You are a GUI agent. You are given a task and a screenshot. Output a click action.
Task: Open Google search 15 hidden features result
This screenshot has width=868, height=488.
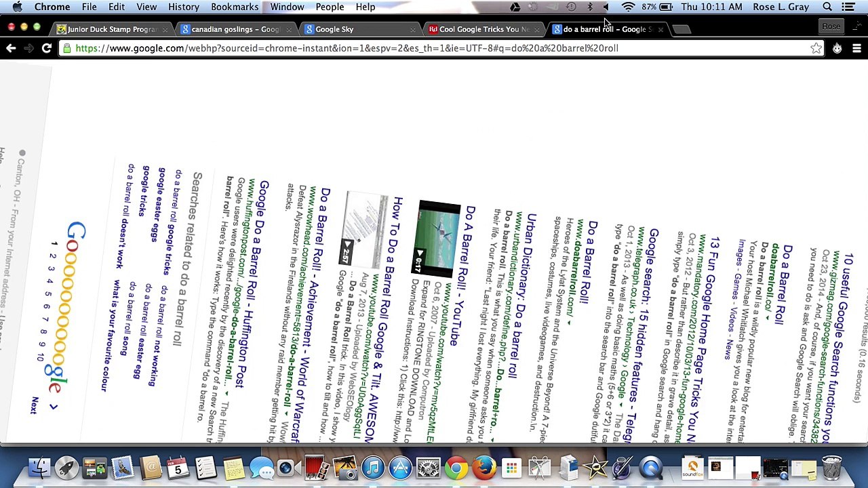642,334
